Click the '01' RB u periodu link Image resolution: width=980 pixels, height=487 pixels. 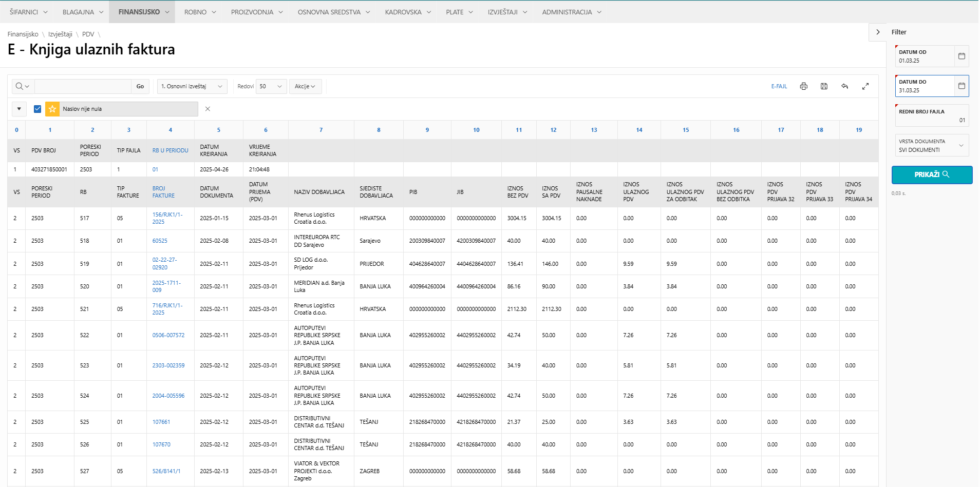tap(155, 169)
